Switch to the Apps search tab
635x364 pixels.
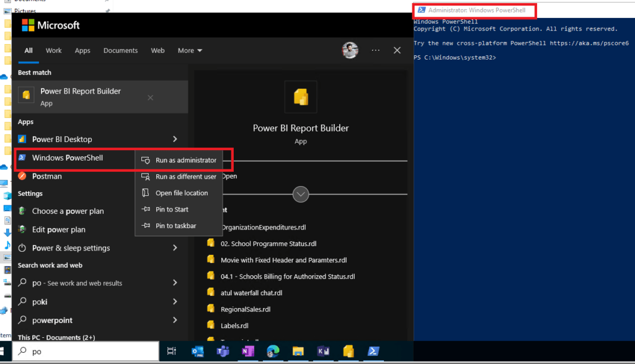click(82, 51)
